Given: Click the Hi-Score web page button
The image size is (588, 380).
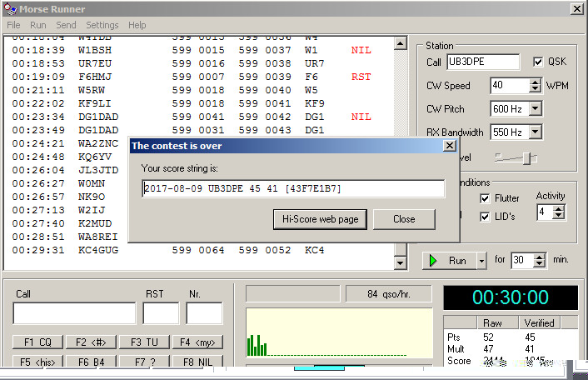Looking at the screenshot, I should [320, 219].
